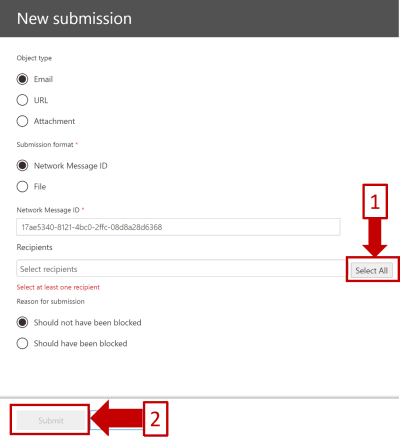Click the red Select at least one recipient message
400x446 pixels.
pyautogui.click(x=58, y=287)
